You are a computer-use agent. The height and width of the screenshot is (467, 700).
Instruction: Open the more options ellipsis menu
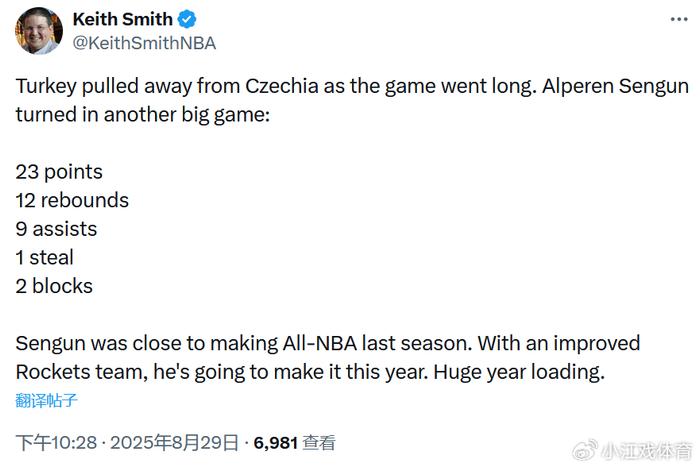(679, 20)
